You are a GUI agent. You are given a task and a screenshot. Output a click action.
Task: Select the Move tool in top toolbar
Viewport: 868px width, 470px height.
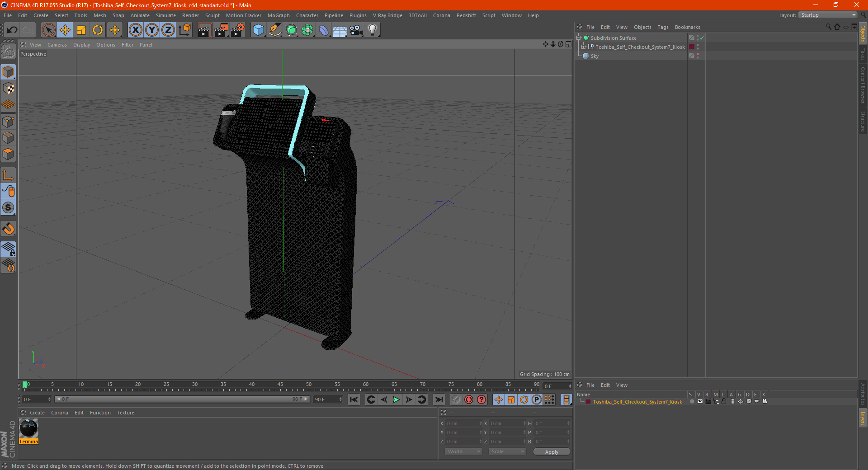point(65,30)
